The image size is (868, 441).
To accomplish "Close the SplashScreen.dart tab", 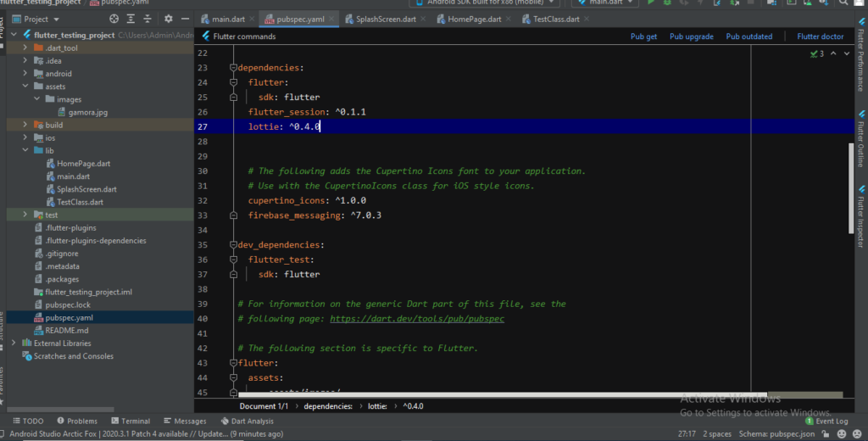I will [x=424, y=19].
